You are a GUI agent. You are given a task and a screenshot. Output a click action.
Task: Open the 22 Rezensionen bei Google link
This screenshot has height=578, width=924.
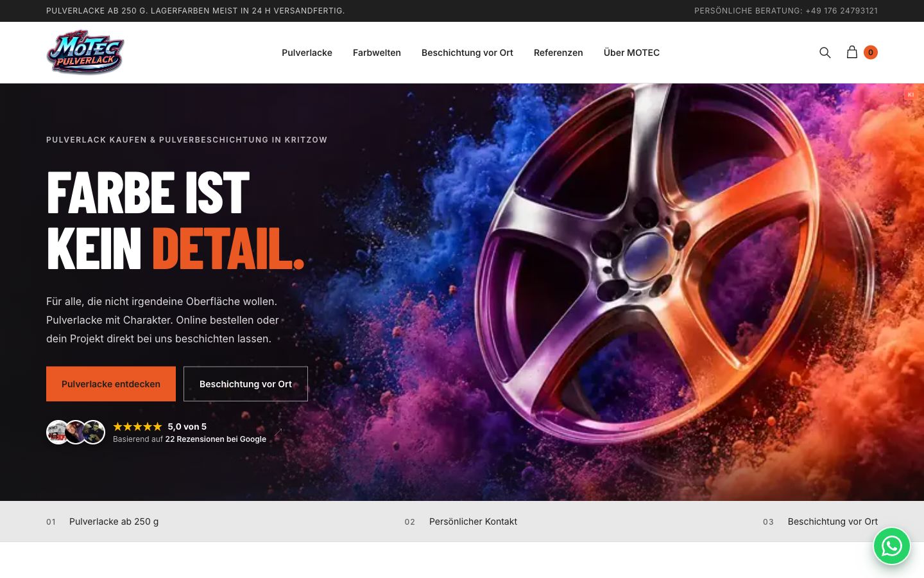pyautogui.click(x=216, y=439)
